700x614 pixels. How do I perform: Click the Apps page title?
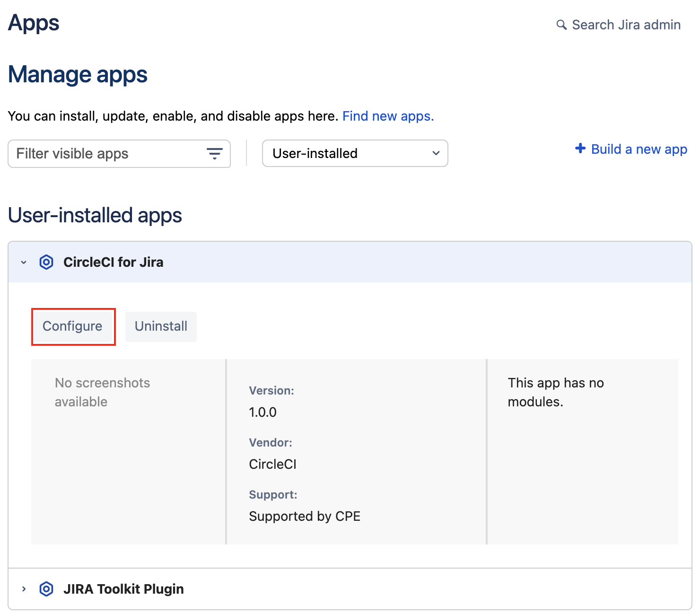click(34, 23)
